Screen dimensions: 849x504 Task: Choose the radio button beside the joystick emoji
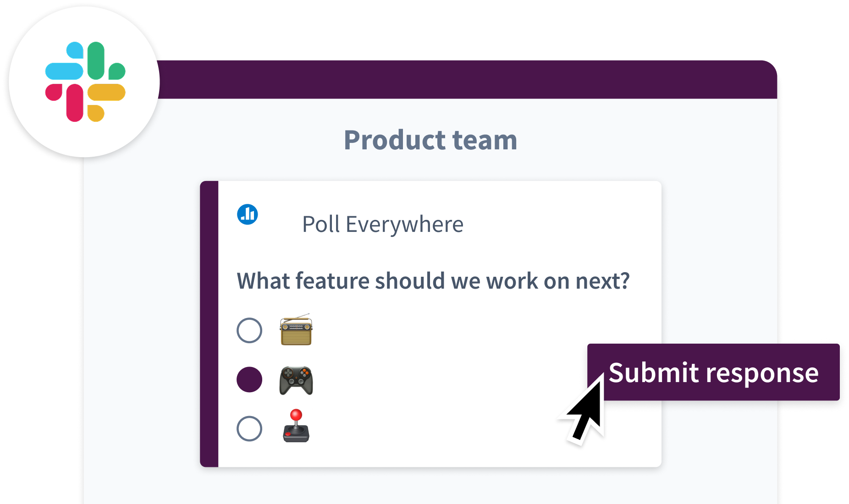tap(249, 429)
